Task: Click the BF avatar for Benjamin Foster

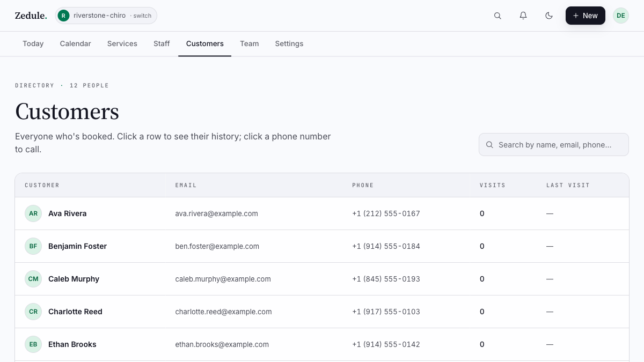Action: [33, 246]
